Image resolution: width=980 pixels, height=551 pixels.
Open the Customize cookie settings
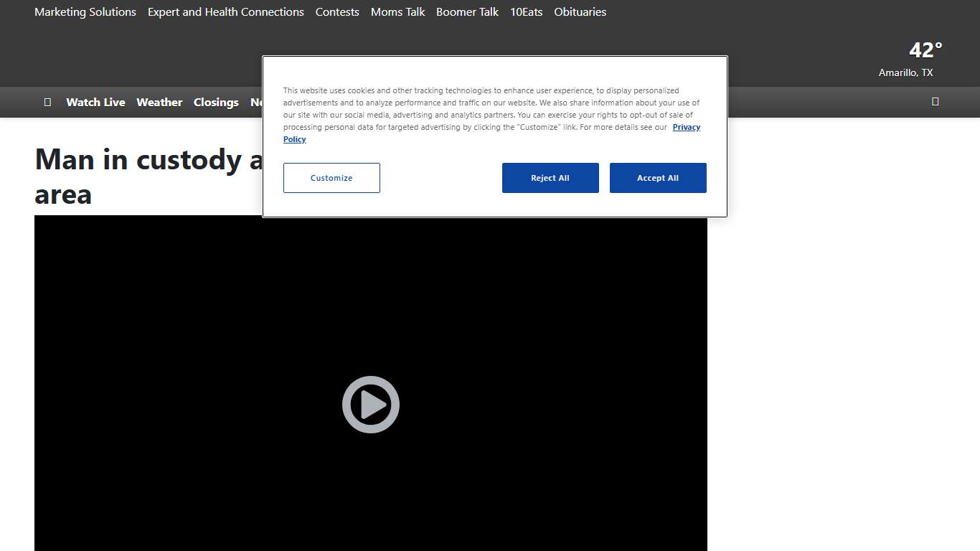click(331, 178)
